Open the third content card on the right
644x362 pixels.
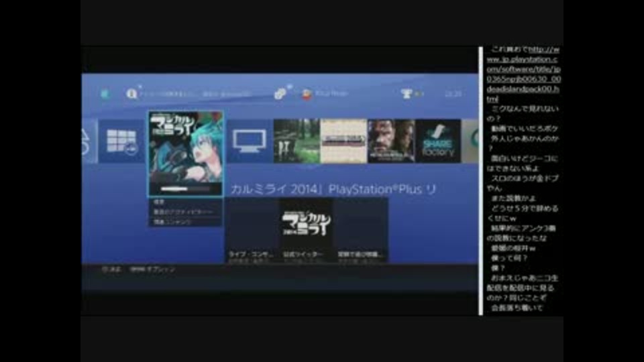point(361,230)
